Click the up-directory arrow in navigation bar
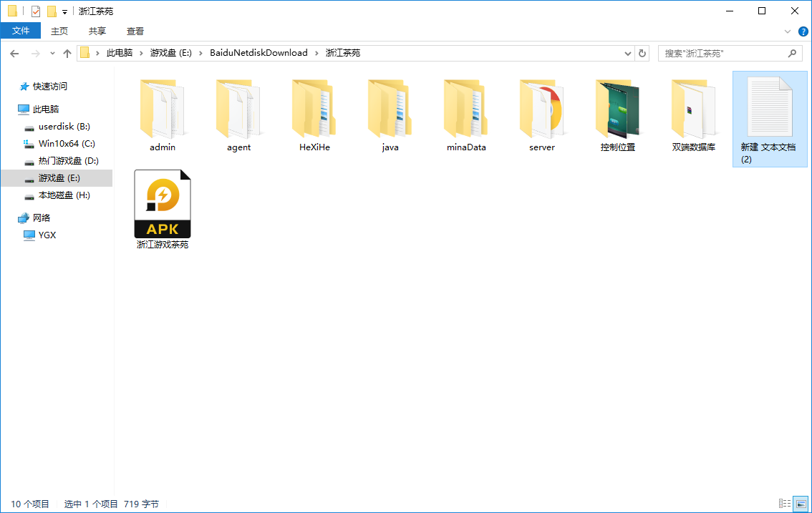The height and width of the screenshot is (513, 812). 67,53
